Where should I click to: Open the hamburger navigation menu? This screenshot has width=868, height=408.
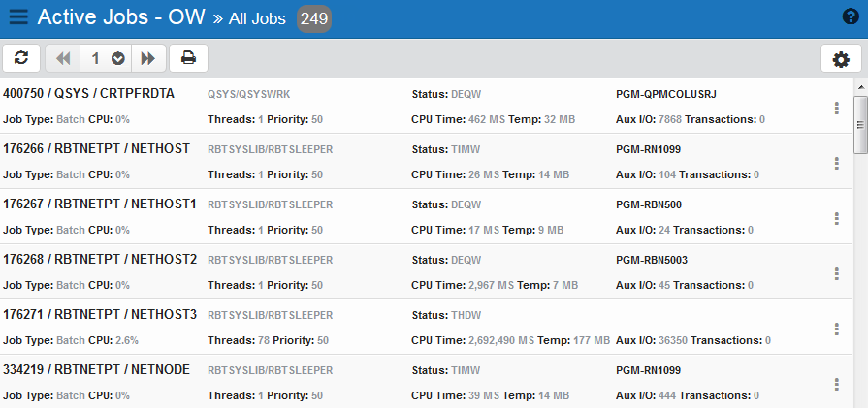point(17,17)
